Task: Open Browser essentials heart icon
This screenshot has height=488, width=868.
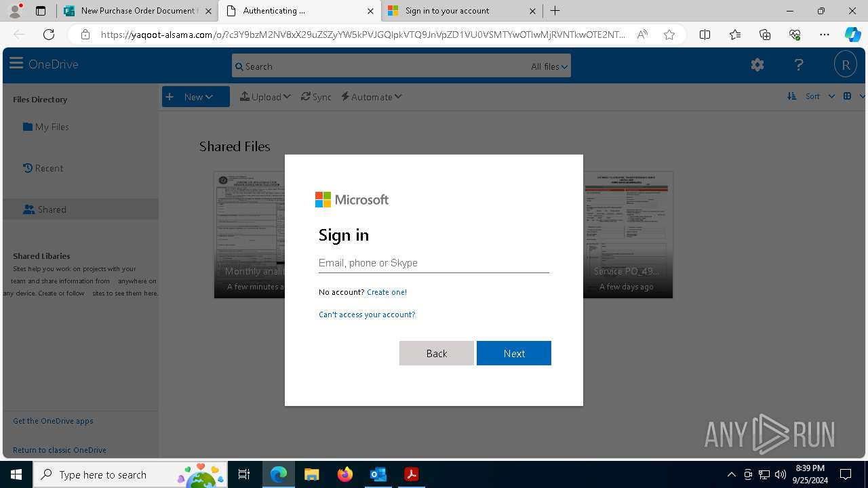Action: (795, 35)
